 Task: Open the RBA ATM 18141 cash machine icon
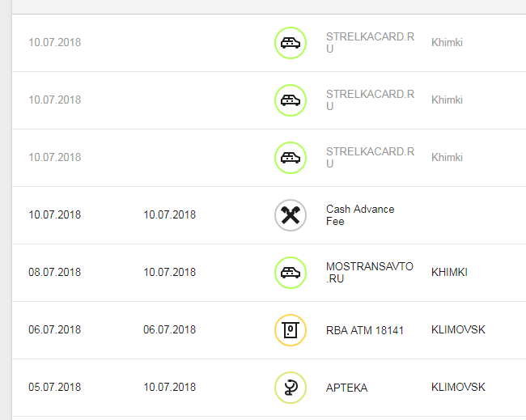pyautogui.click(x=291, y=330)
